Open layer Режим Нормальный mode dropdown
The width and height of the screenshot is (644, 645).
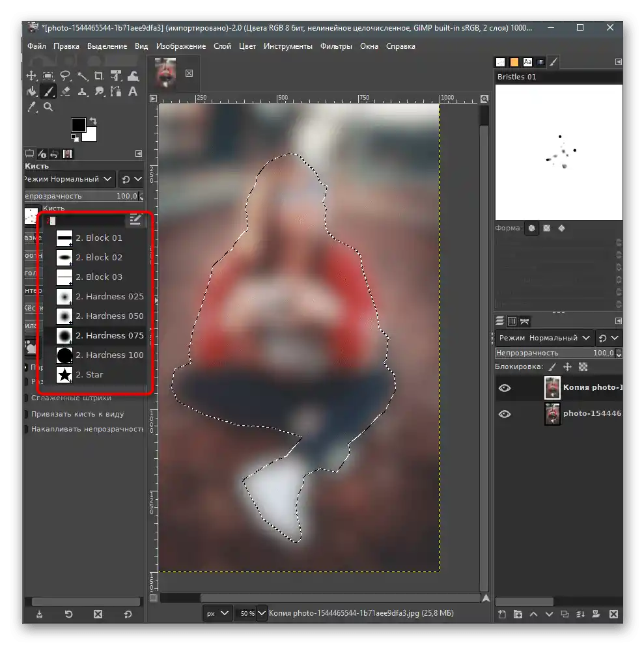click(544, 338)
